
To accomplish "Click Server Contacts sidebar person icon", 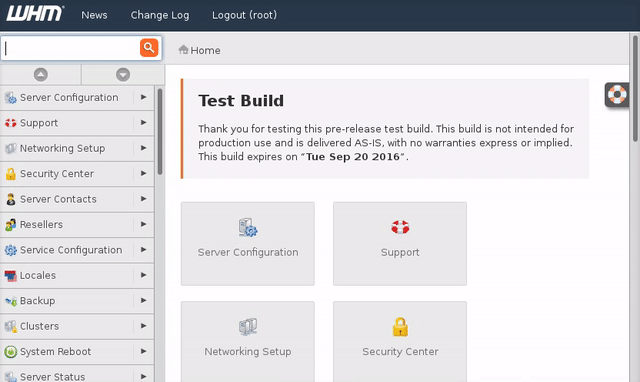I will point(11,199).
